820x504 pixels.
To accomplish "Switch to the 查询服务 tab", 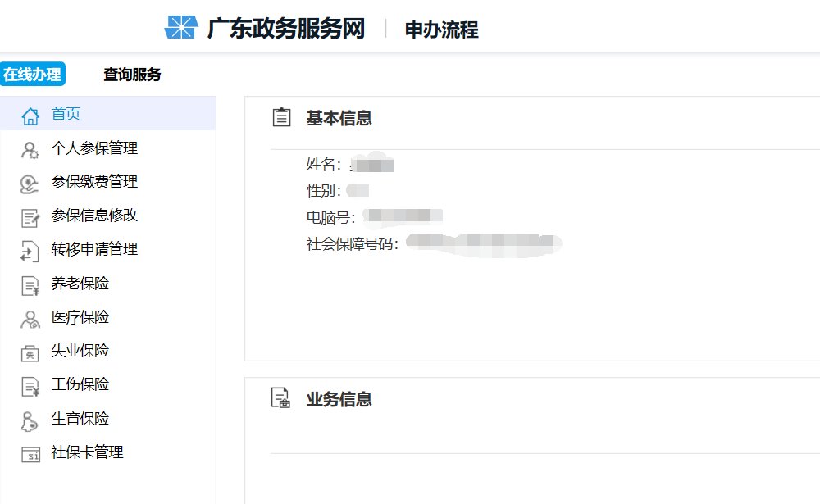I will [130, 74].
